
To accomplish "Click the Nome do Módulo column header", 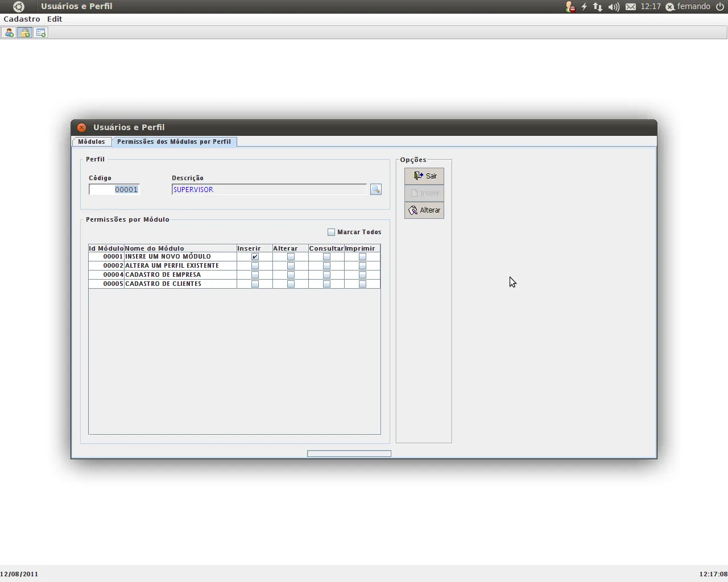I will (x=180, y=248).
